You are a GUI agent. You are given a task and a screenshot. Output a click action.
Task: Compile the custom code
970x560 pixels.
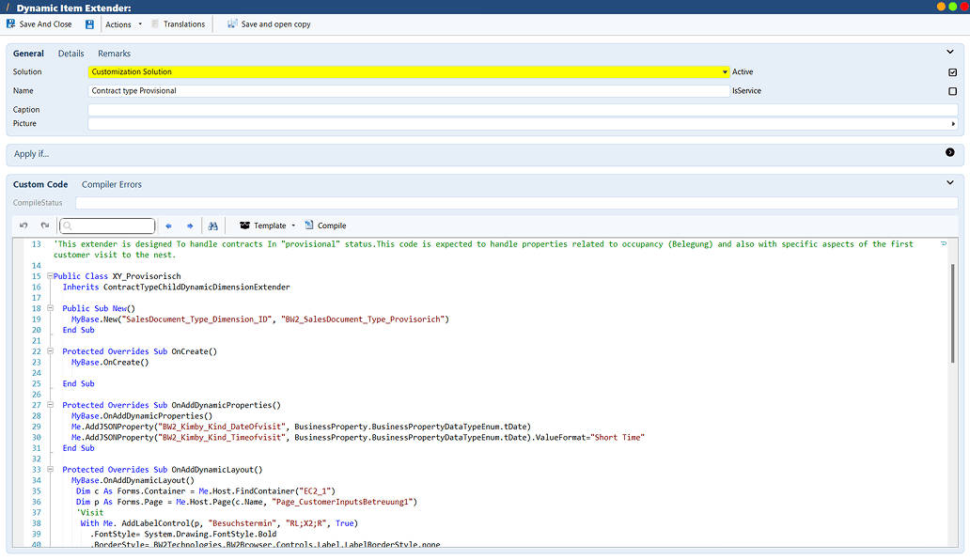325,226
